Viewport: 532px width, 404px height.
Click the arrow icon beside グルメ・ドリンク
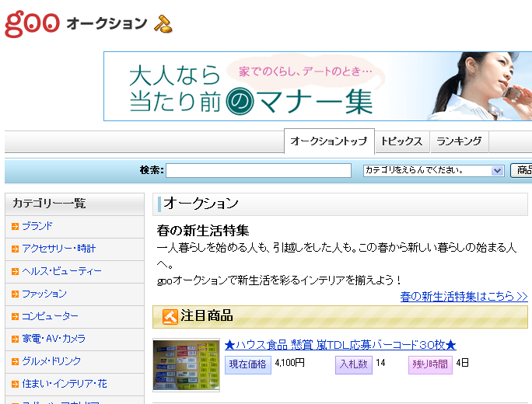click(15, 361)
